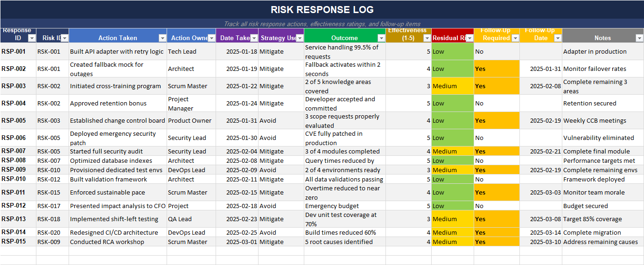Image resolution: width=644 pixels, height=265 pixels.
Task: Select cell RSP-003
Action: coord(18,86)
